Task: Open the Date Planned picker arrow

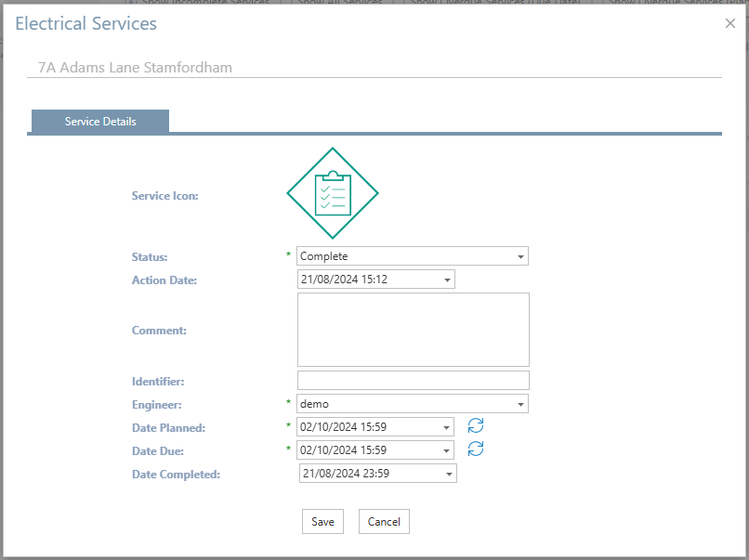Action: click(447, 427)
